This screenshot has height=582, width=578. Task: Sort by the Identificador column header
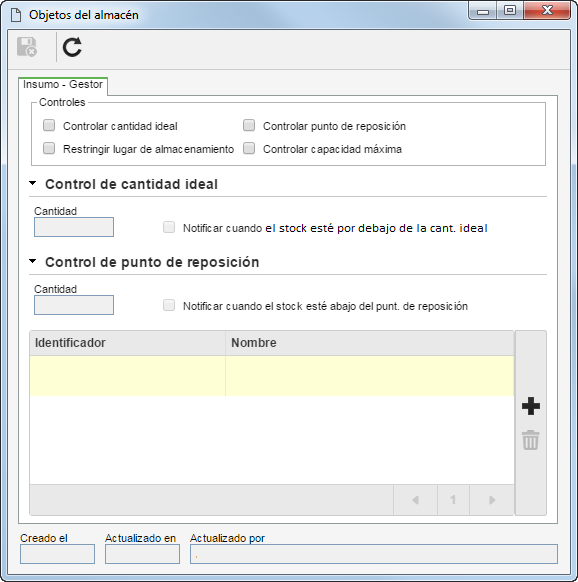(x=127, y=343)
